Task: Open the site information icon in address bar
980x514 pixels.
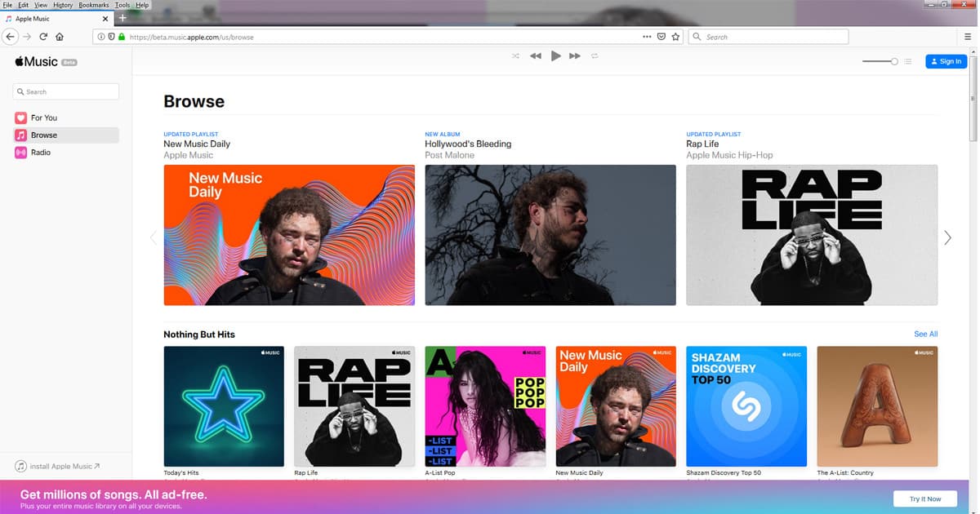Action: pos(100,37)
